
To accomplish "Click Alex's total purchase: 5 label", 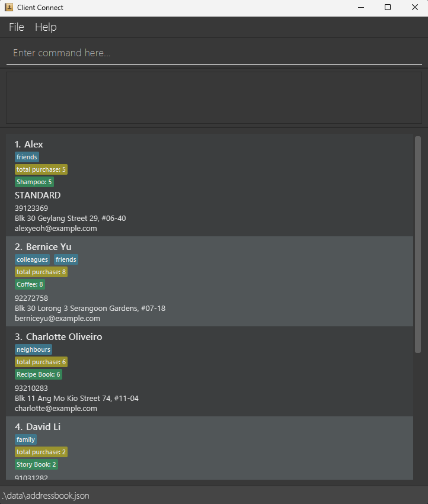I will [x=41, y=169].
